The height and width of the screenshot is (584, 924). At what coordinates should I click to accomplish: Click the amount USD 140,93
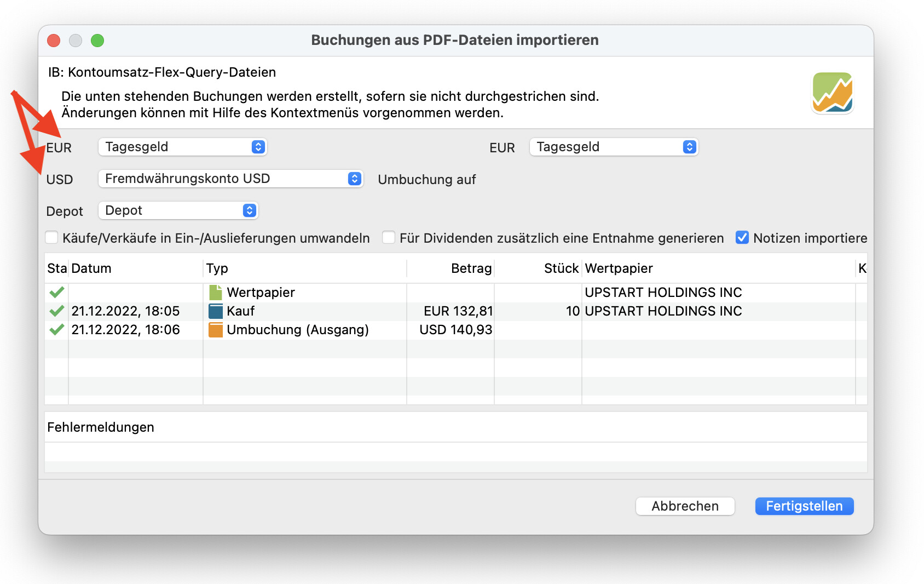[456, 330]
